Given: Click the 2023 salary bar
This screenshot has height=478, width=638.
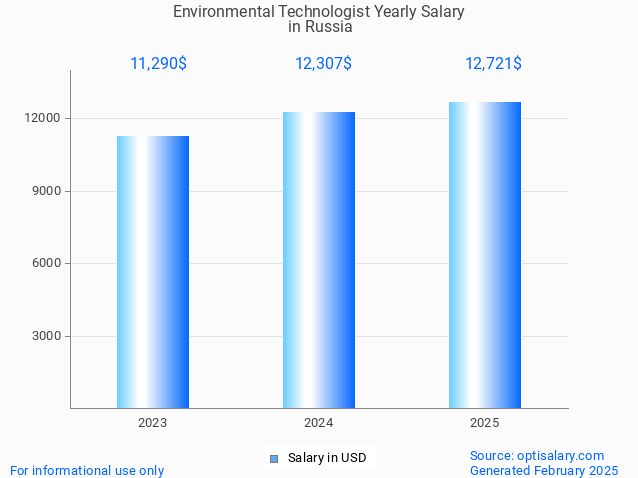Looking at the screenshot, I should click(x=153, y=272).
